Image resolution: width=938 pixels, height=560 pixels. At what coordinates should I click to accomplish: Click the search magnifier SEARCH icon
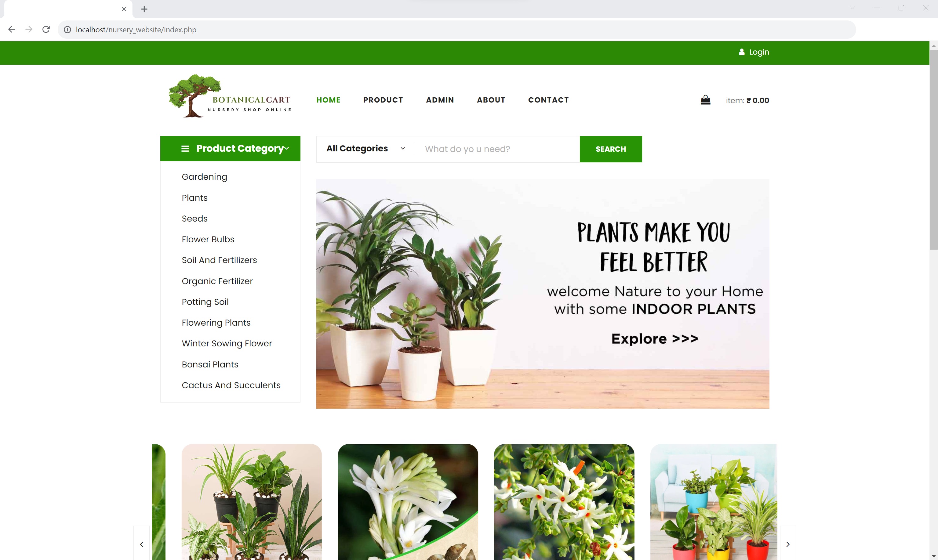coord(610,149)
